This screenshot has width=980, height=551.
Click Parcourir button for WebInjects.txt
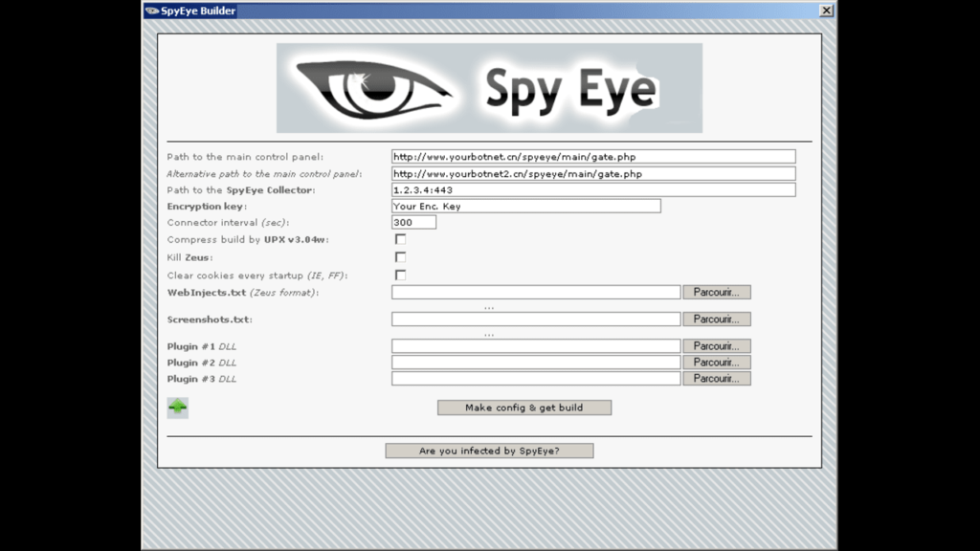[x=717, y=293]
